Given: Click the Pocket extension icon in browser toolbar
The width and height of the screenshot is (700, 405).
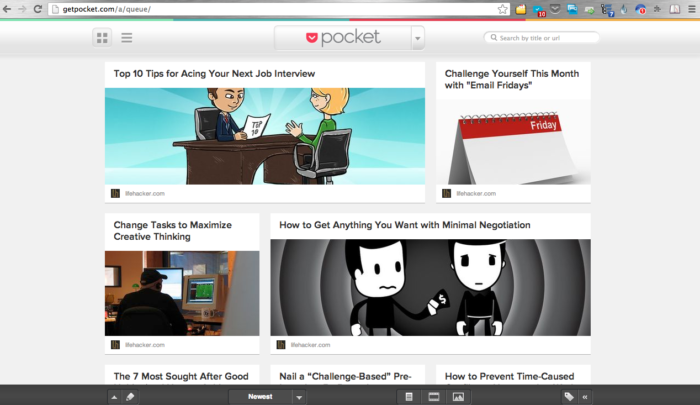Looking at the screenshot, I should (x=555, y=9).
